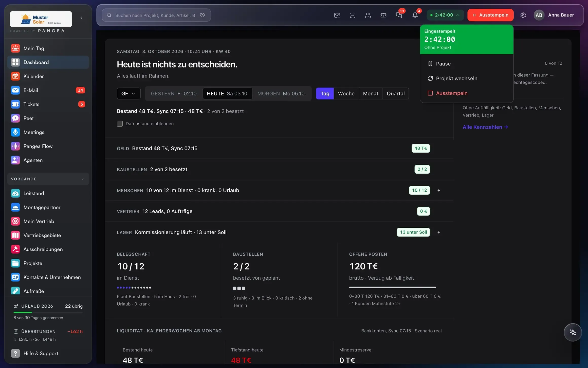
Task: Open notifications bell with 4 badge
Action: pos(415,15)
